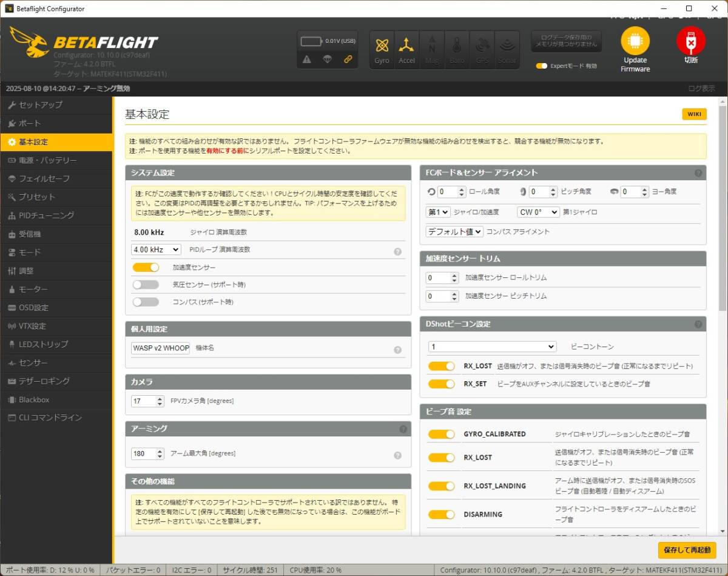Click help icon next to 機体名
Viewport: 728px width, 576px height.
[x=397, y=350]
